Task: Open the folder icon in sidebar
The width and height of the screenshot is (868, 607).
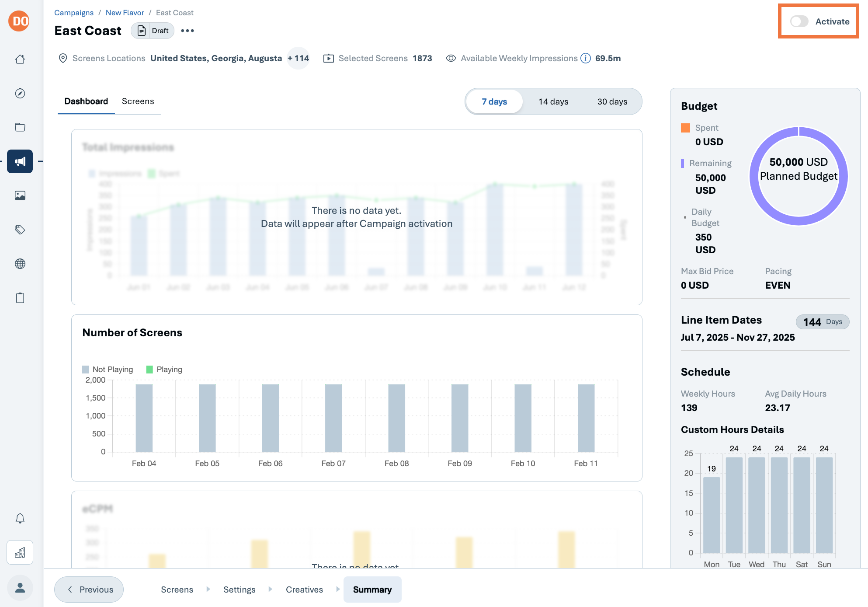Action: point(20,127)
